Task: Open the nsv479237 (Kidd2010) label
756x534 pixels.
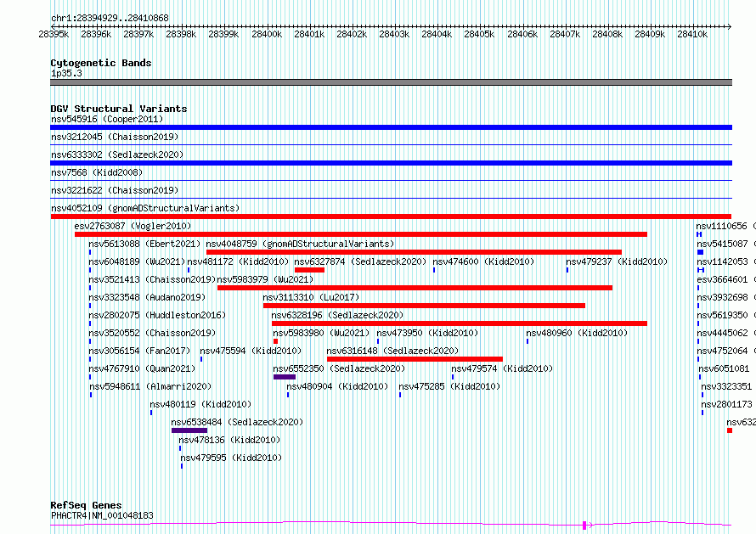Action: (617, 261)
